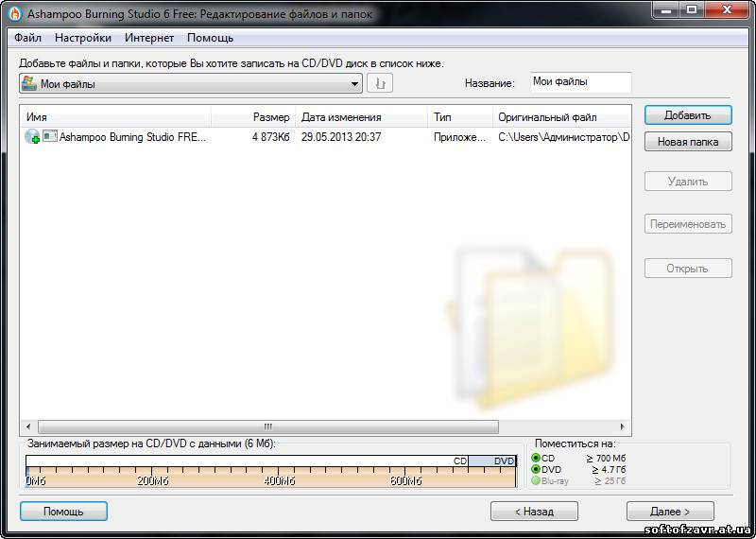Click the application file icon beside Ashampoo Burning Studio

(50, 136)
